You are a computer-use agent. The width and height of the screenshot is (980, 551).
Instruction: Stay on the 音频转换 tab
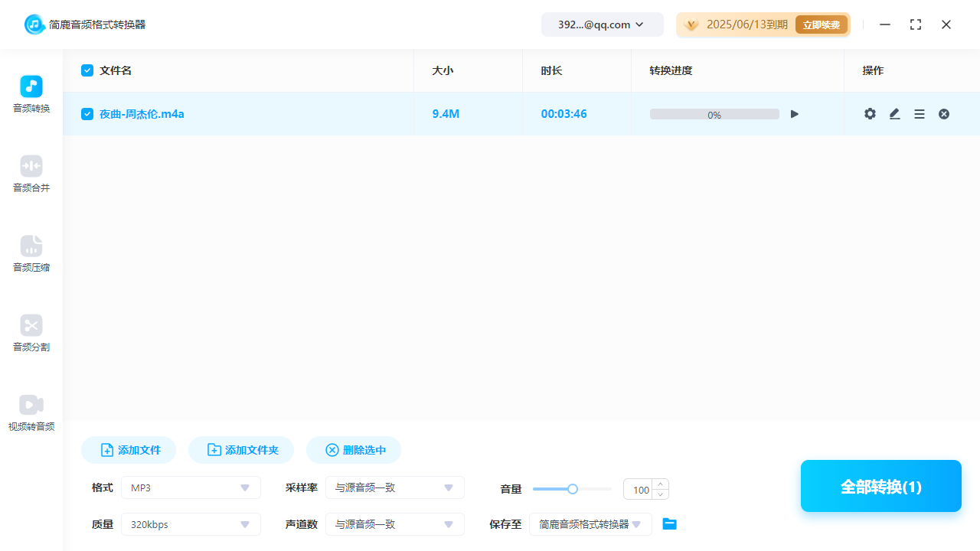pos(31,95)
